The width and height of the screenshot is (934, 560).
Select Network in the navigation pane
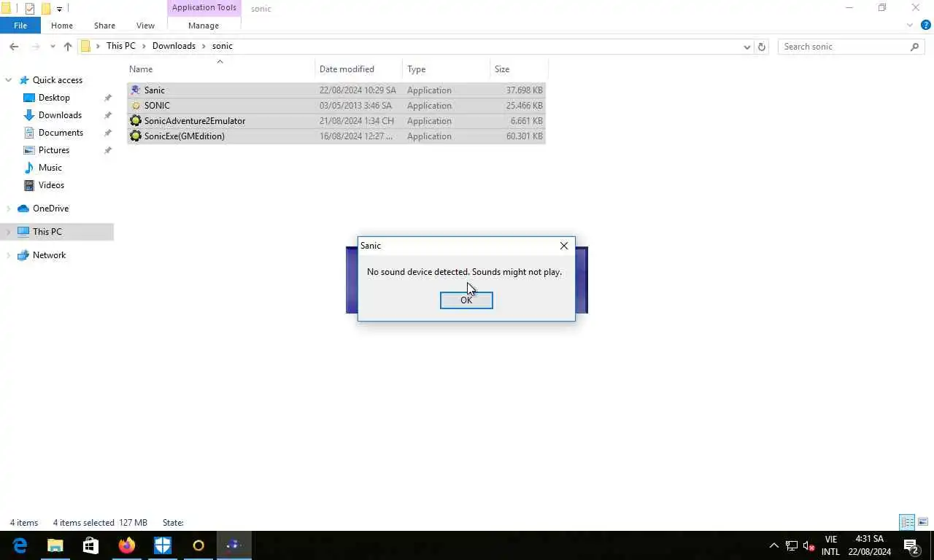[x=49, y=255]
